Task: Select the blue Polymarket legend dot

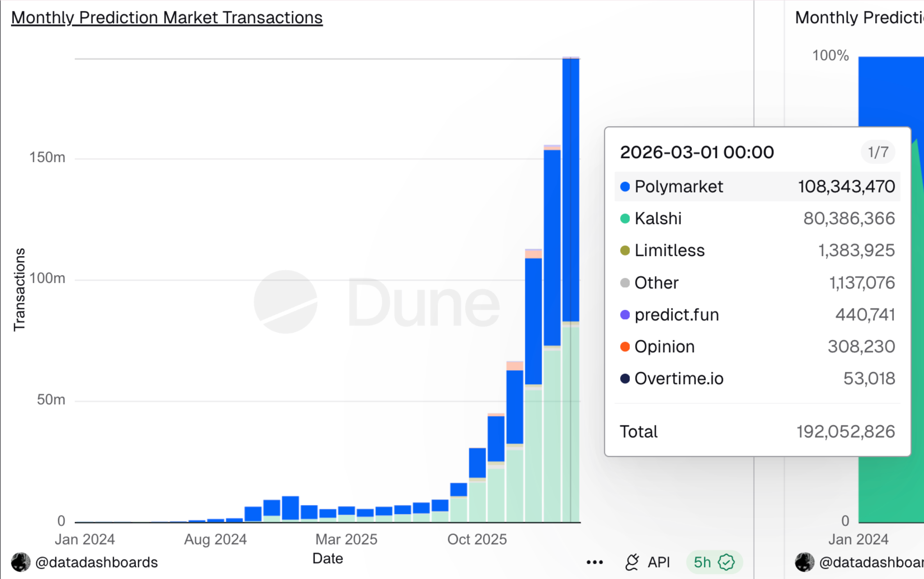Action: [626, 186]
